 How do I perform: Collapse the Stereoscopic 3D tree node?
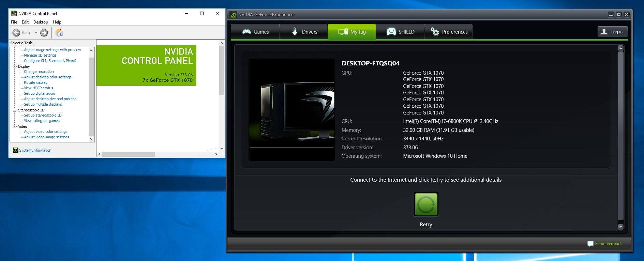pos(15,110)
